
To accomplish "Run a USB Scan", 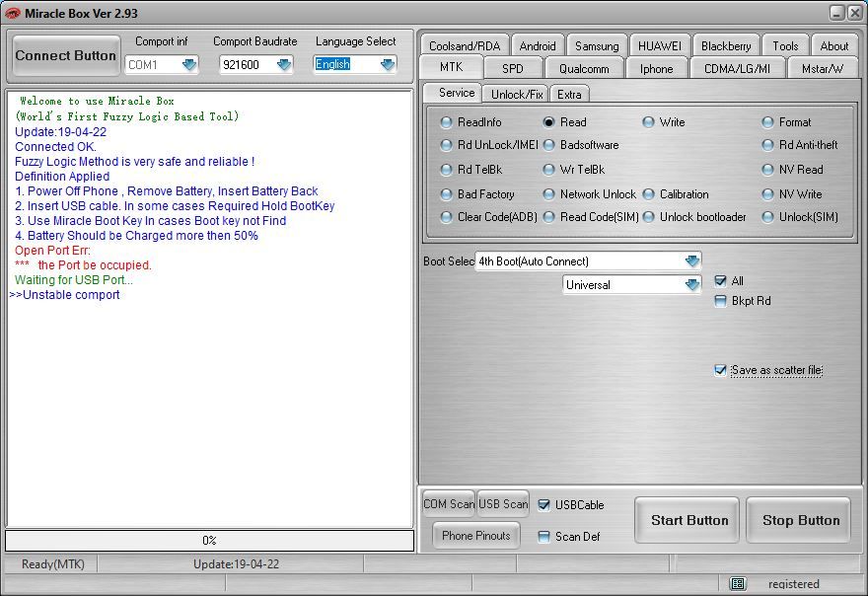I will [503, 504].
